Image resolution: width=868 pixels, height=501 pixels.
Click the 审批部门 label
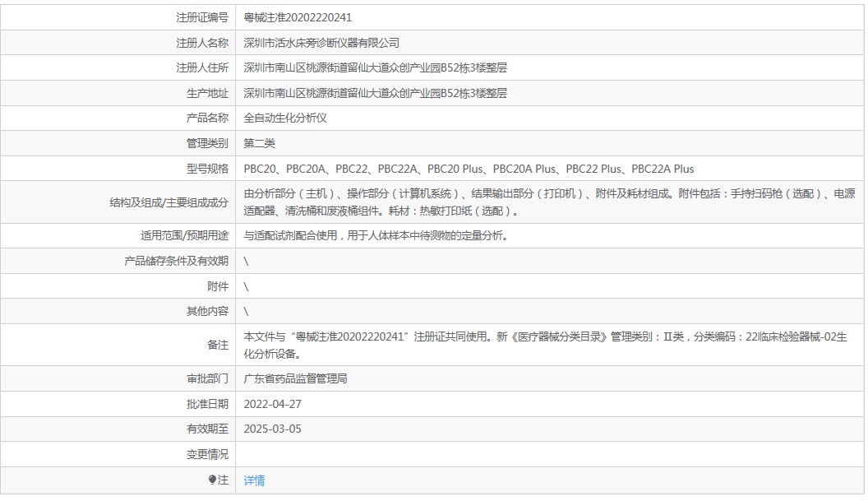coord(208,379)
